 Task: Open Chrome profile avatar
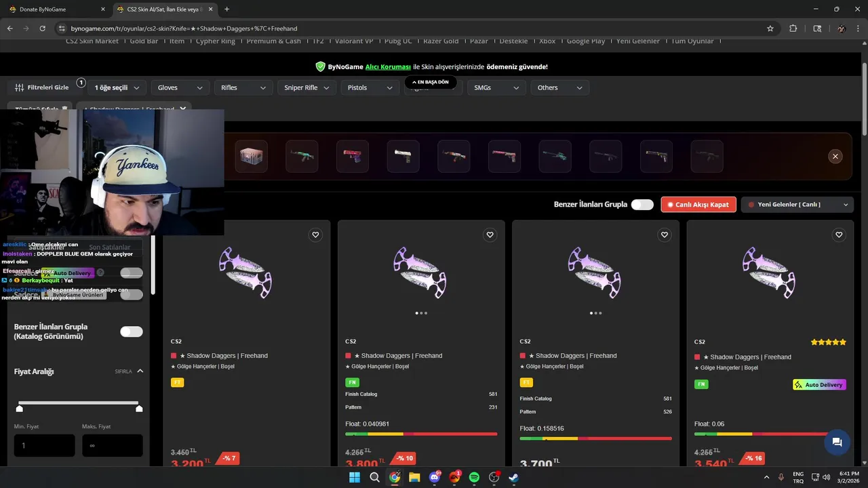(x=842, y=28)
